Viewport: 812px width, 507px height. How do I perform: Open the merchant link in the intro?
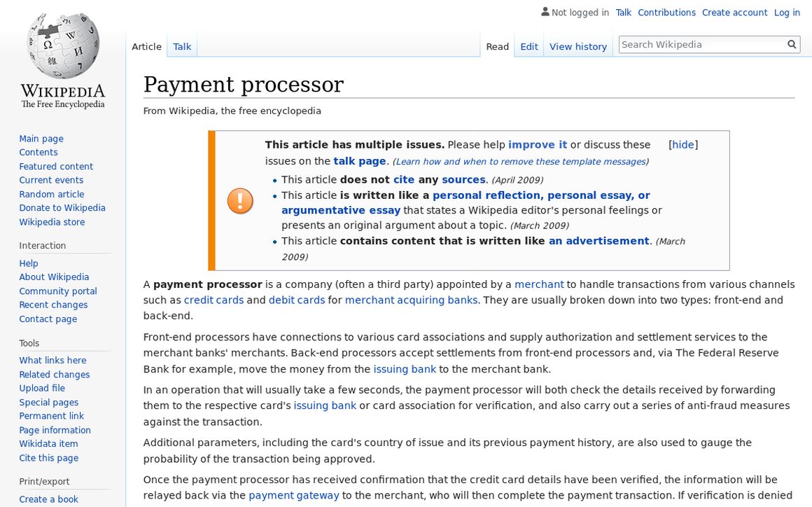click(538, 284)
